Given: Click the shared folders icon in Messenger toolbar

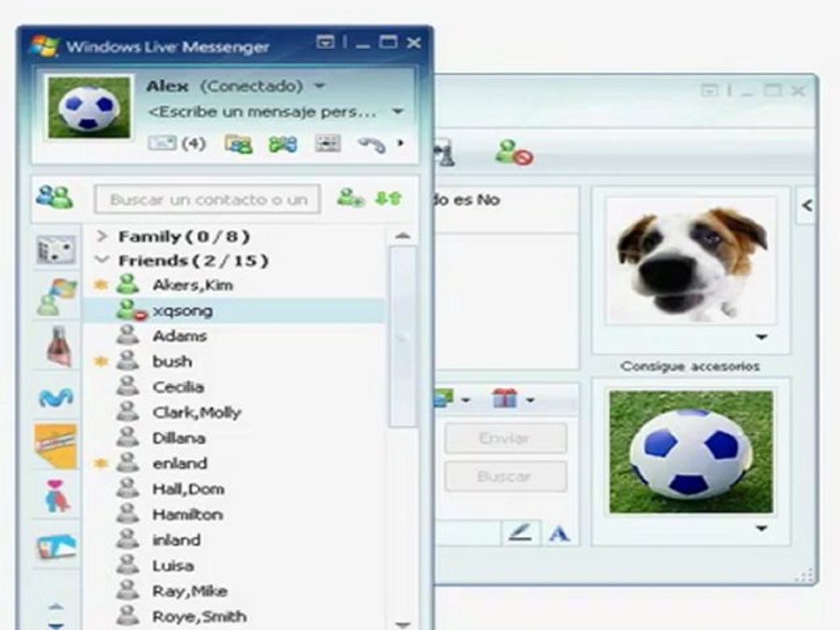Looking at the screenshot, I should tap(238, 143).
